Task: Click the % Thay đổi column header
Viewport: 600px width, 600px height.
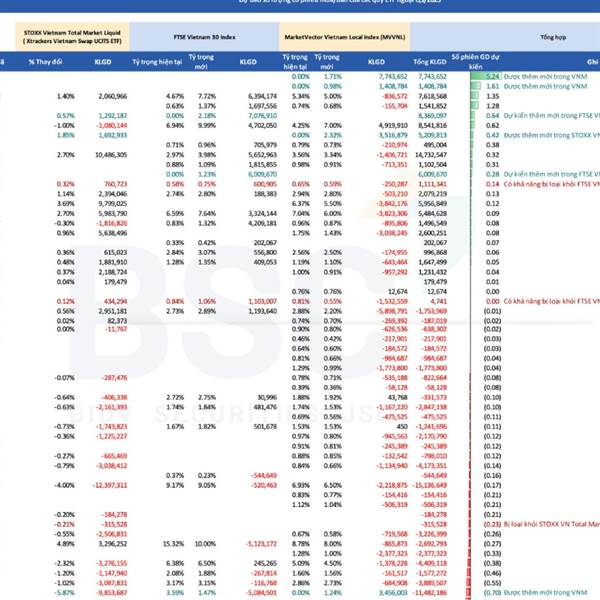Action: tap(45, 62)
